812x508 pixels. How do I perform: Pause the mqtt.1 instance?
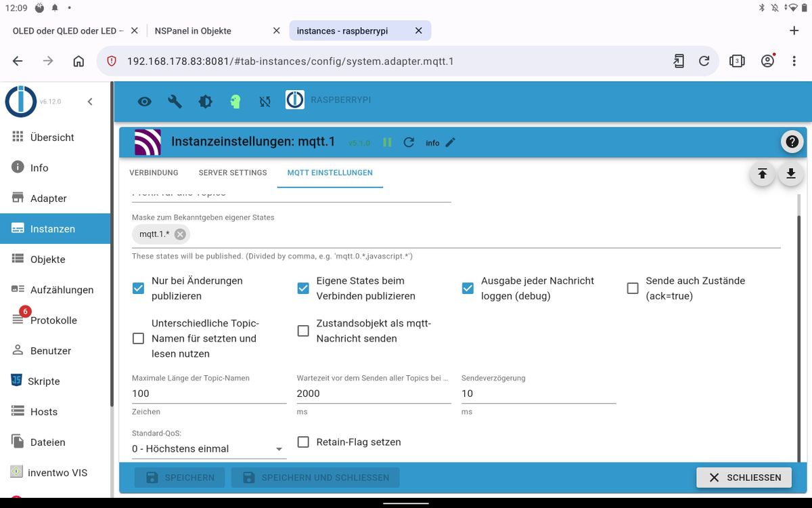tap(387, 142)
